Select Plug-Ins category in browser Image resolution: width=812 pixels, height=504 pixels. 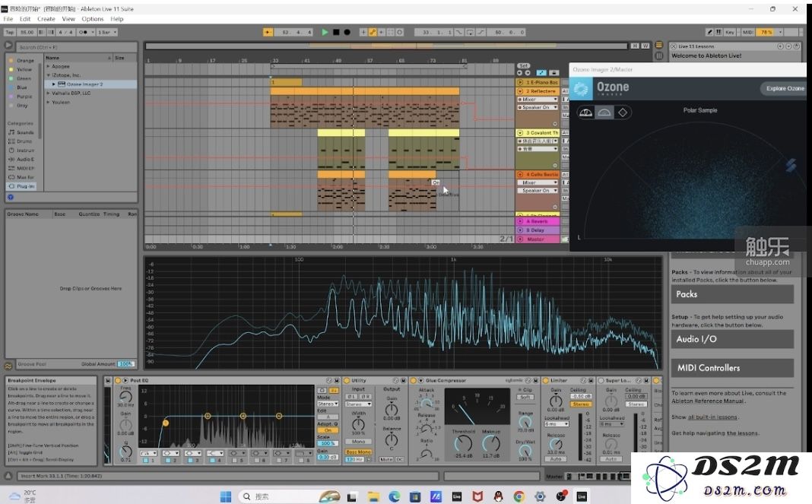[21, 186]
